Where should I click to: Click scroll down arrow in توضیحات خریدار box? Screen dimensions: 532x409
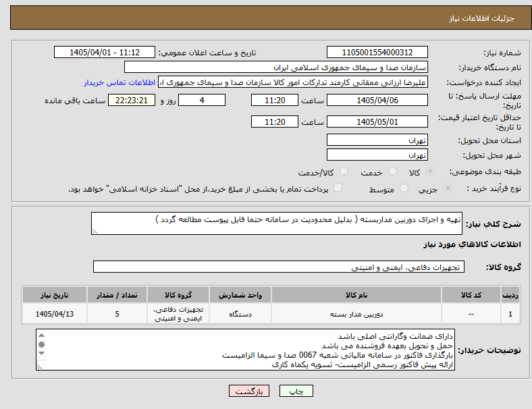41,354
